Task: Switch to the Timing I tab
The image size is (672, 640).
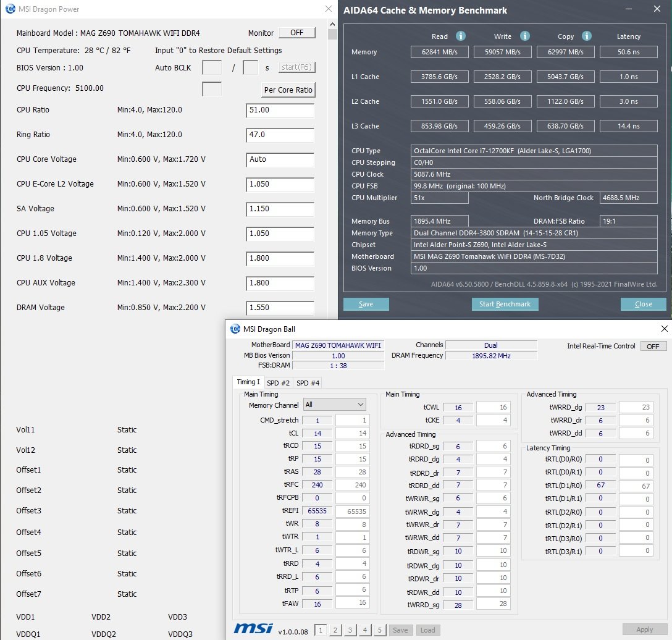Action: pos(248,382)
